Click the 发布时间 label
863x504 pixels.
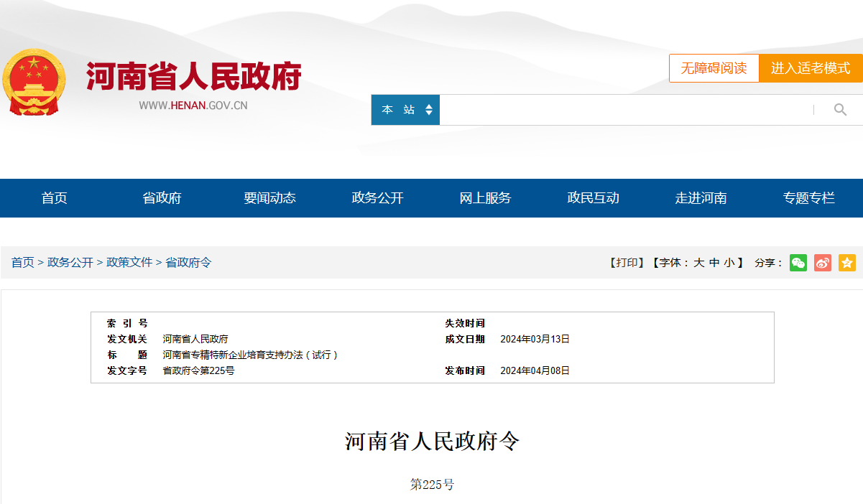click(465, 370)
